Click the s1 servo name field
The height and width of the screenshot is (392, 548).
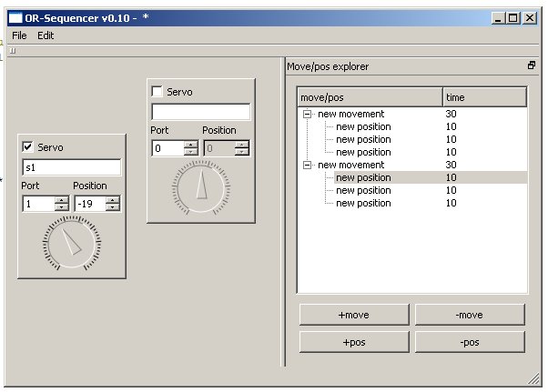click(x=72, y=167)
